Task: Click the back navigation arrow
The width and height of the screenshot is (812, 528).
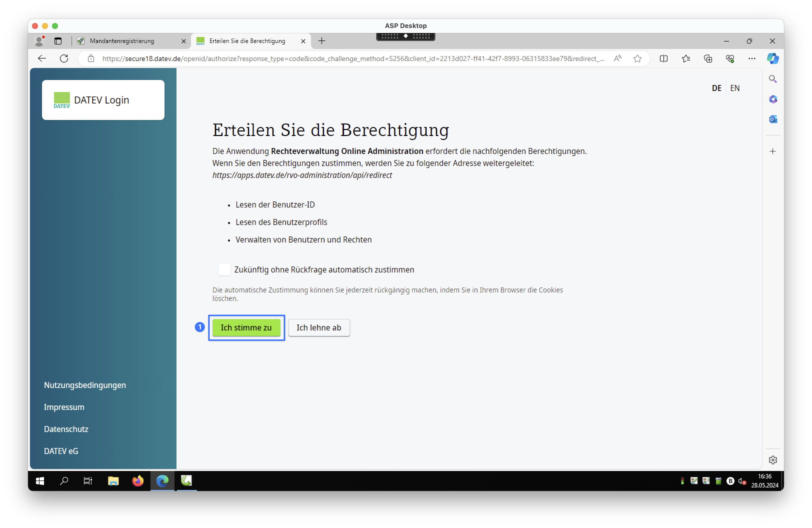Action: click(x=42, y=59)
